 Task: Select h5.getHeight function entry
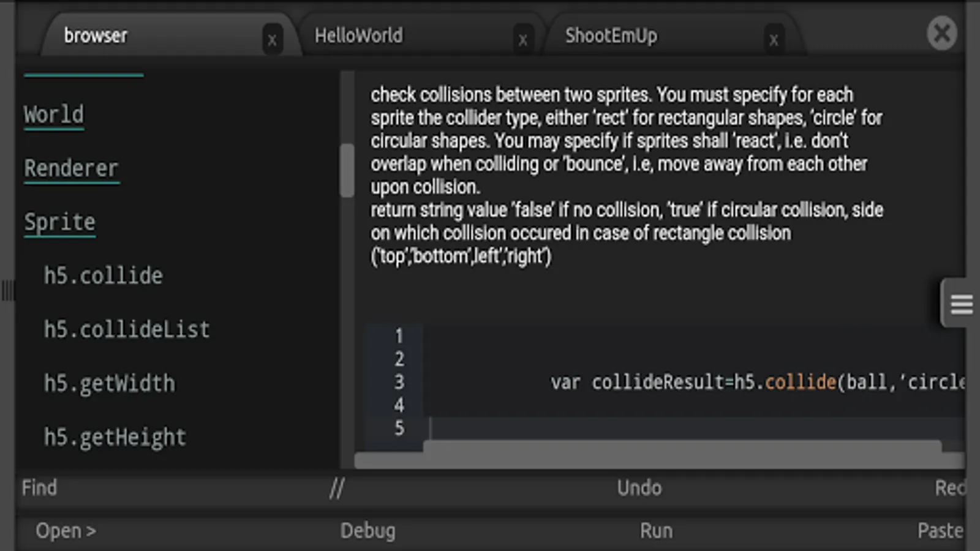coord(115,437)
